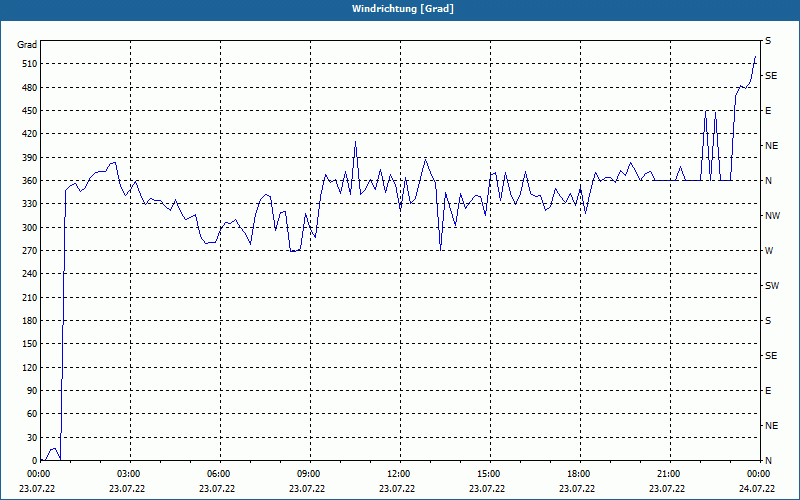This screenshot has width=800, height=500.
Task: Select the 24.07.22 date label
Action: coord(757,488)
